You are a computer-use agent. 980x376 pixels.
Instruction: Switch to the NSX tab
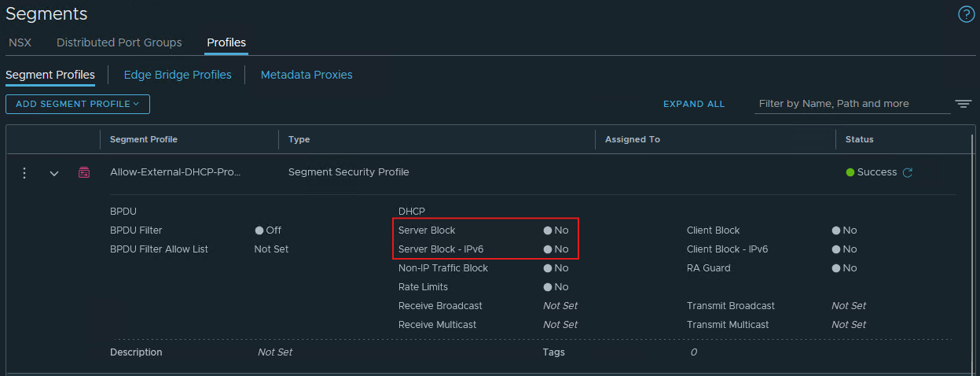[x=20, y=42]
